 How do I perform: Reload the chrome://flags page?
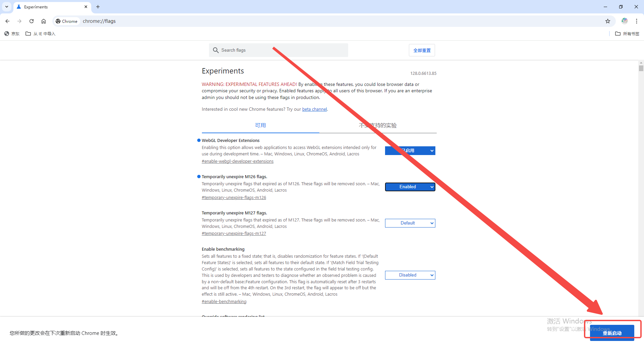point(32,21)
